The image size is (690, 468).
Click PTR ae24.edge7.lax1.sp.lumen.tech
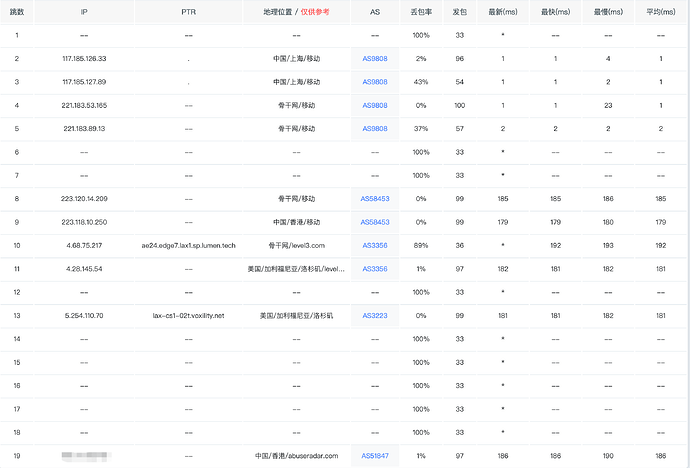pyautogui.click(x=188, y=245)
